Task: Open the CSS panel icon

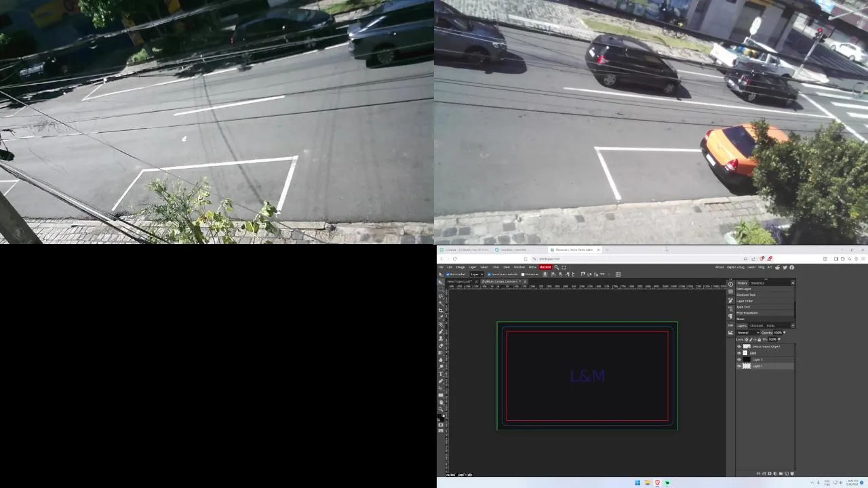Action: coord(730,325)
